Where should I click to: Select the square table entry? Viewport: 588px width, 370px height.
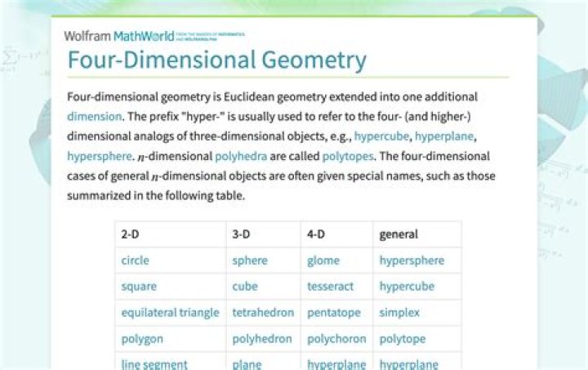pos(139,287)
